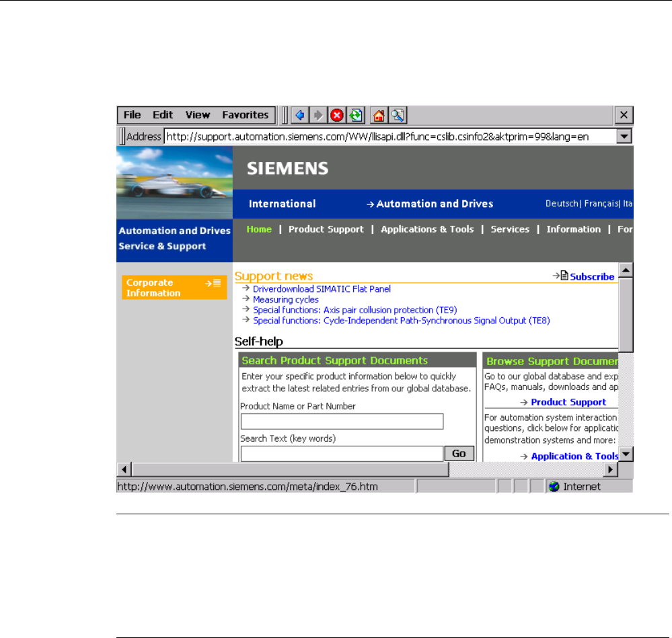Click the status bar URL text

248,487
